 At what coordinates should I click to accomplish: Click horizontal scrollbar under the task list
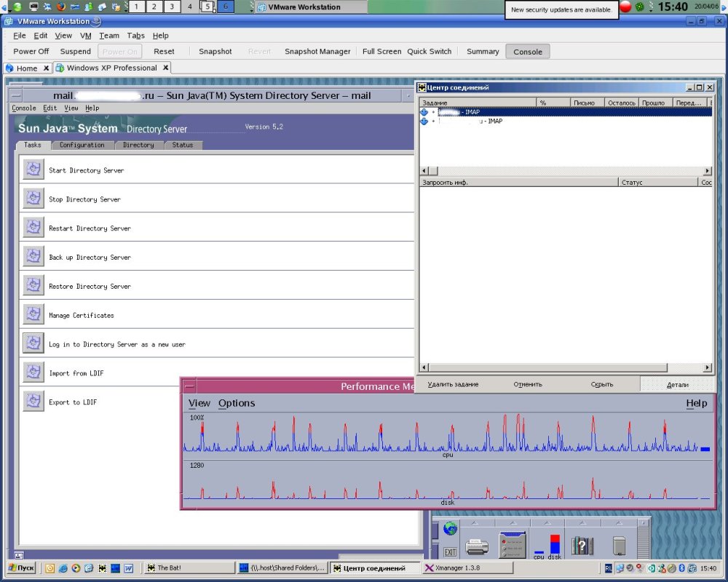[x=566, y=171]
